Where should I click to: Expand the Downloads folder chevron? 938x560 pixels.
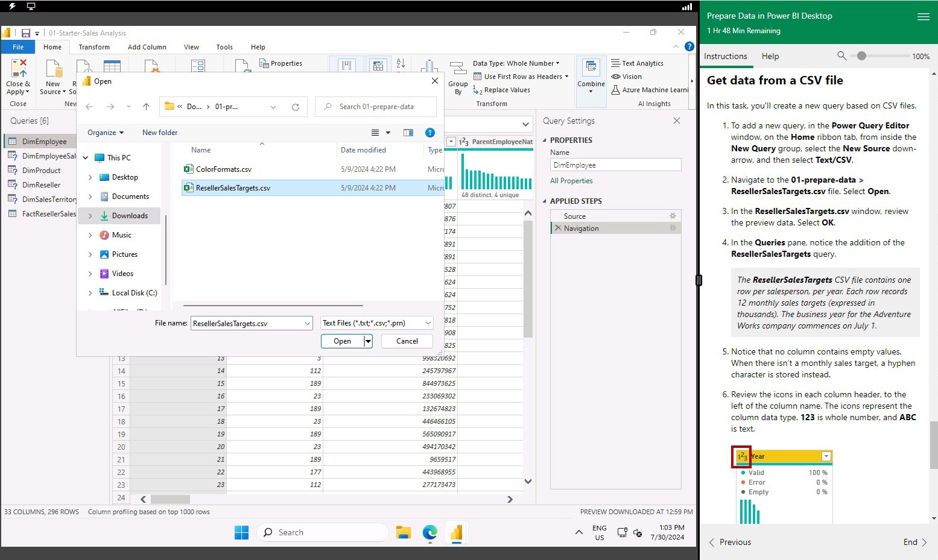point(90,216)
